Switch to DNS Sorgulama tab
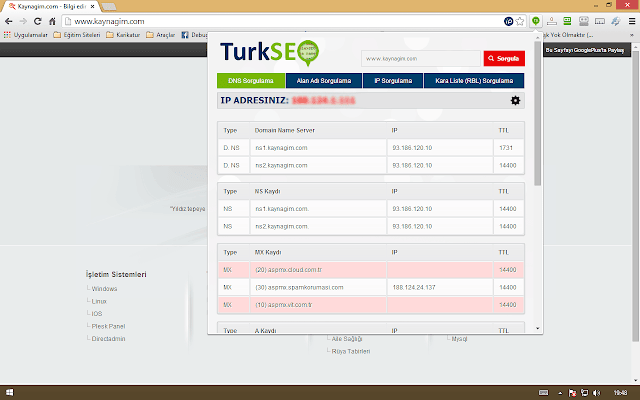The width and height of the screenshot is (640, 400). point(251,81)
